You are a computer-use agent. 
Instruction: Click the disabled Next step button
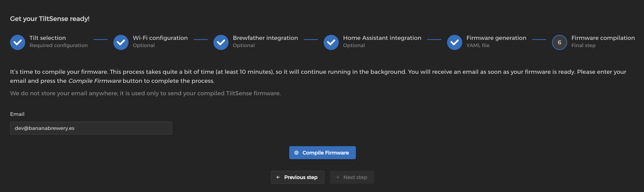(x=352, y=177)
